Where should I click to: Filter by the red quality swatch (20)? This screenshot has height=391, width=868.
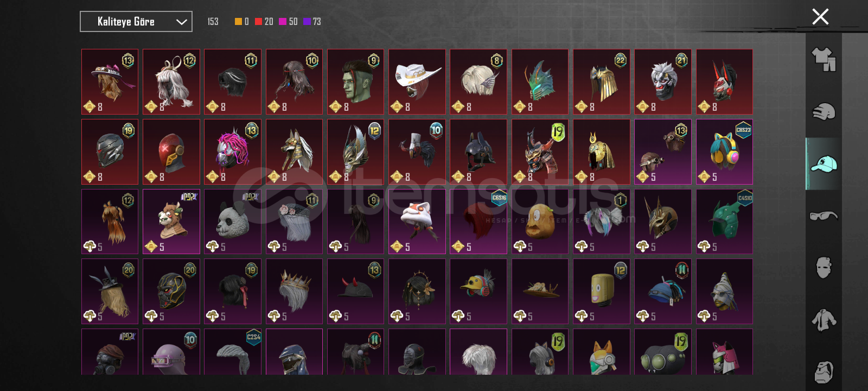pos(264,22)
